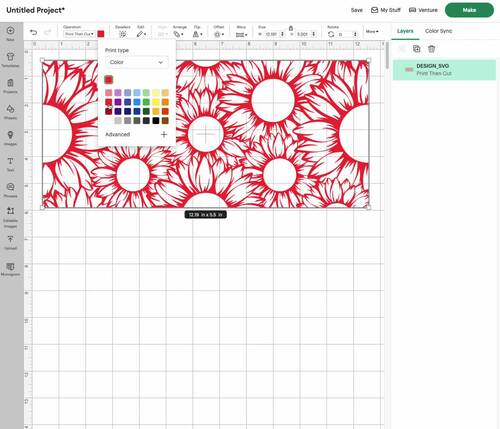
Task: Click the Save link in header
Action: pos(356,10)
